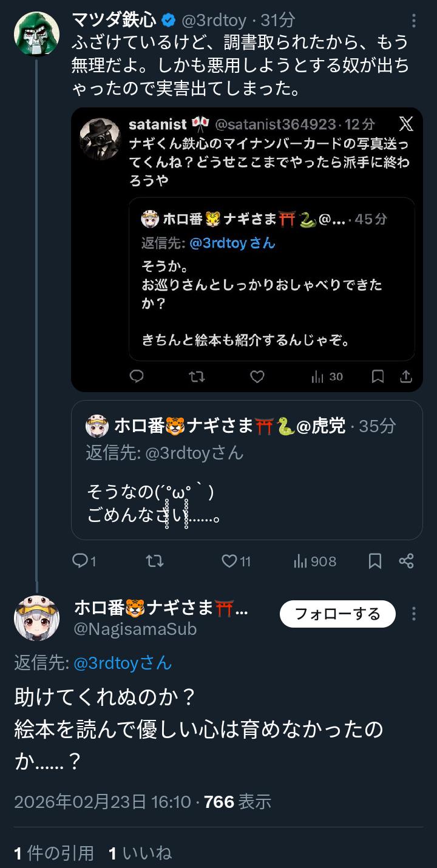The image size is (437, 868).
Task: Open more options beside the フォローする button
Action: (x=413, y=614)
